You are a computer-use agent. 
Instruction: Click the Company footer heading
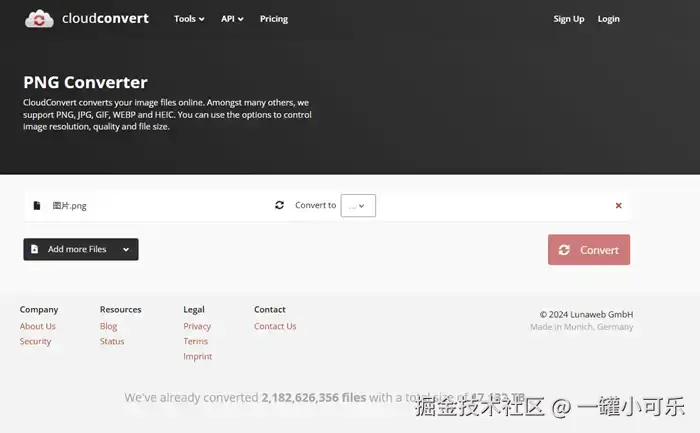click(39, 309)
